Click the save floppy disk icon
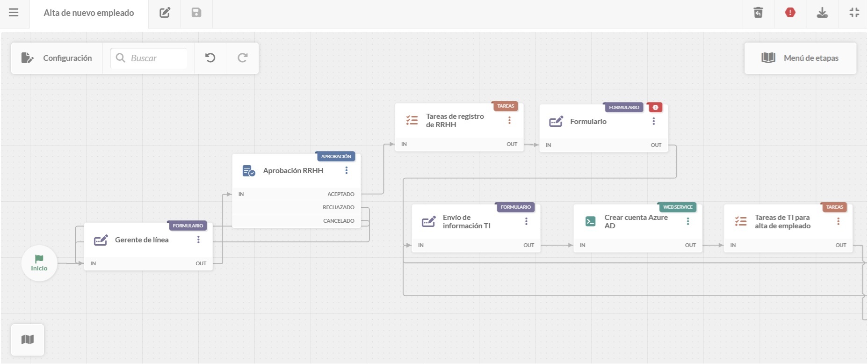 (x=196, y=13)
